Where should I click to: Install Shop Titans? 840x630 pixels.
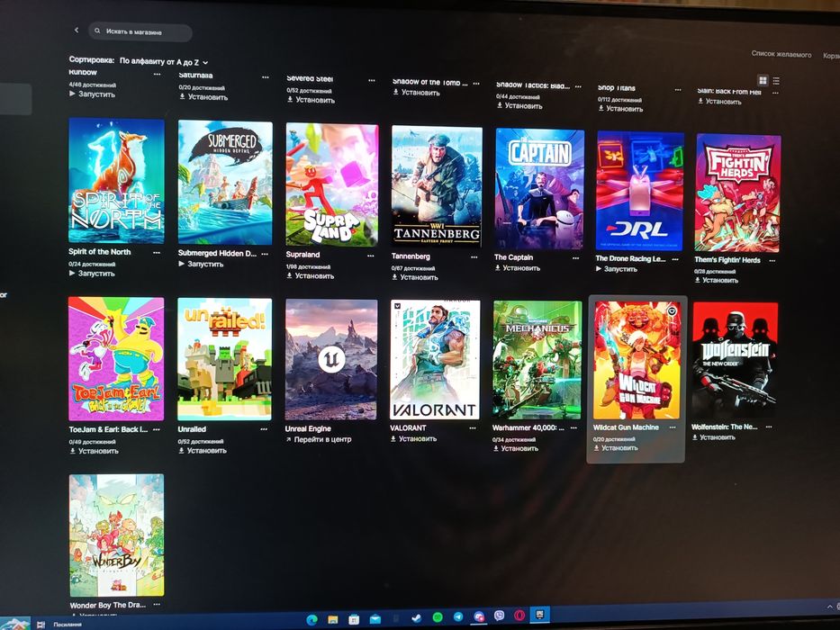pos(620,108)
